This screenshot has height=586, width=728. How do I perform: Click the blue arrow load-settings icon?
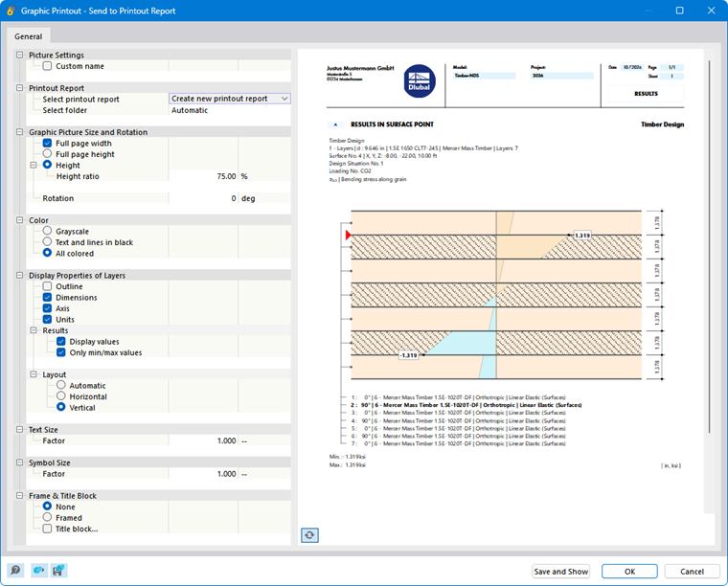[39, 571]
